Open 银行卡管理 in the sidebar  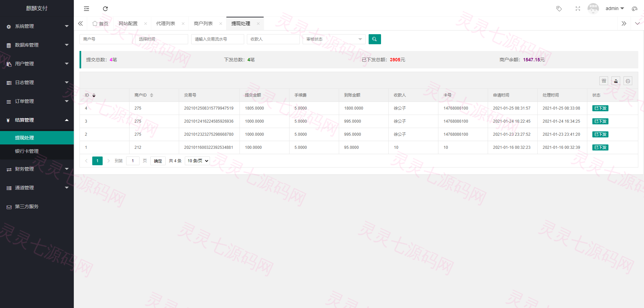click(x=37, y=151)
